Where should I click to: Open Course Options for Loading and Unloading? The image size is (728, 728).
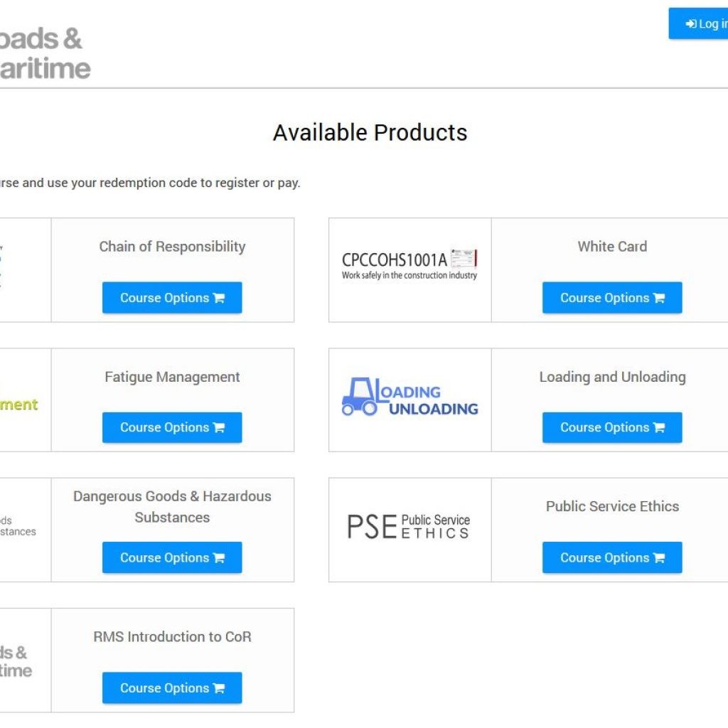click(612, 427)
